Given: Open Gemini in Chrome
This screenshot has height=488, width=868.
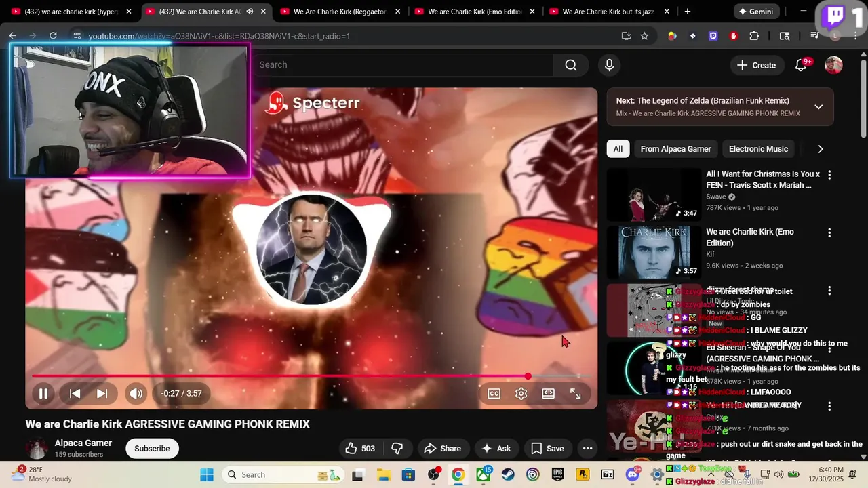Looking at the screenshot, I should [x=755, y=12].
